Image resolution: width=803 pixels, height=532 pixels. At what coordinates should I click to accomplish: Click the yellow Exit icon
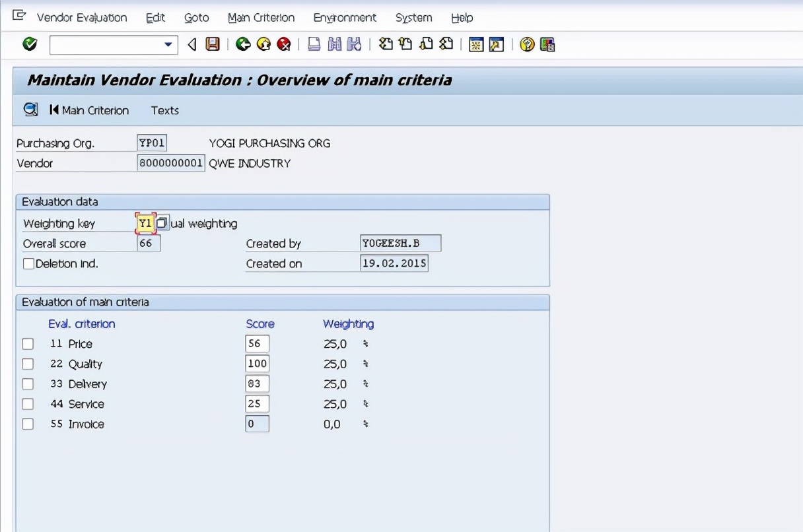click(263, 44)
